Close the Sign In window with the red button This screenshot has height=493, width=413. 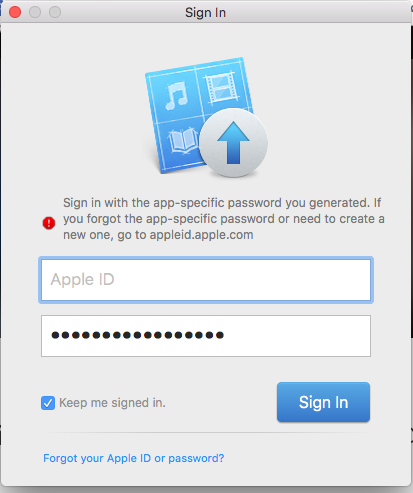tap(15, 12)
